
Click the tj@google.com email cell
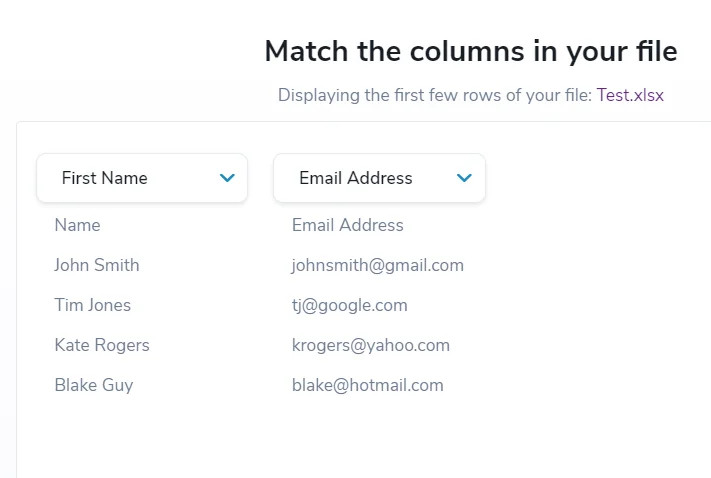click(349, 305)
